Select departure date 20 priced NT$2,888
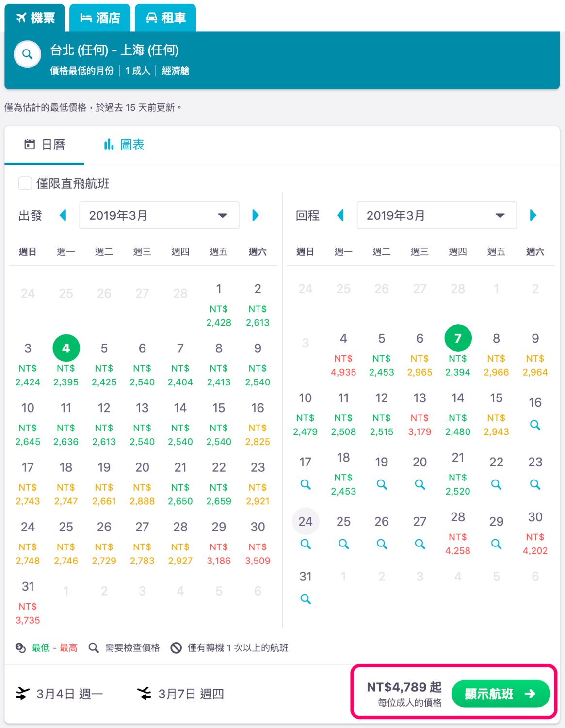The width and height of the screenshot is (565, 728). [x=142, y=484]
